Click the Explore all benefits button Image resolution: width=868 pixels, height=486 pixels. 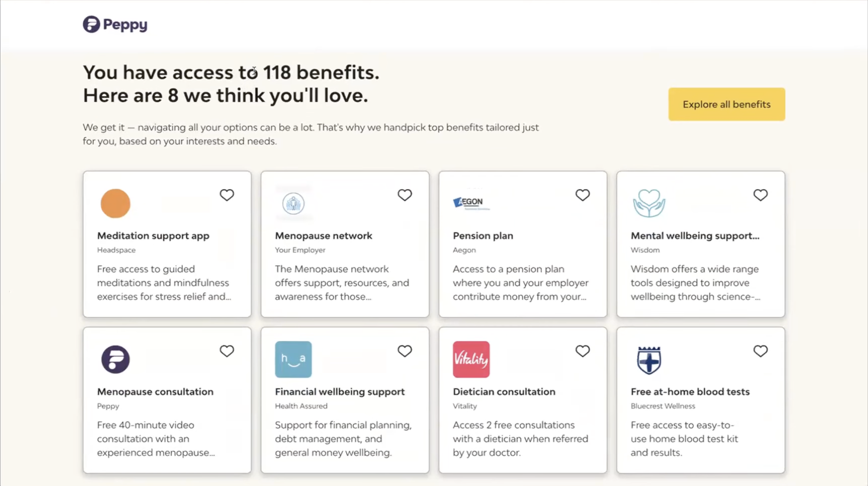(x=727, y=104)
